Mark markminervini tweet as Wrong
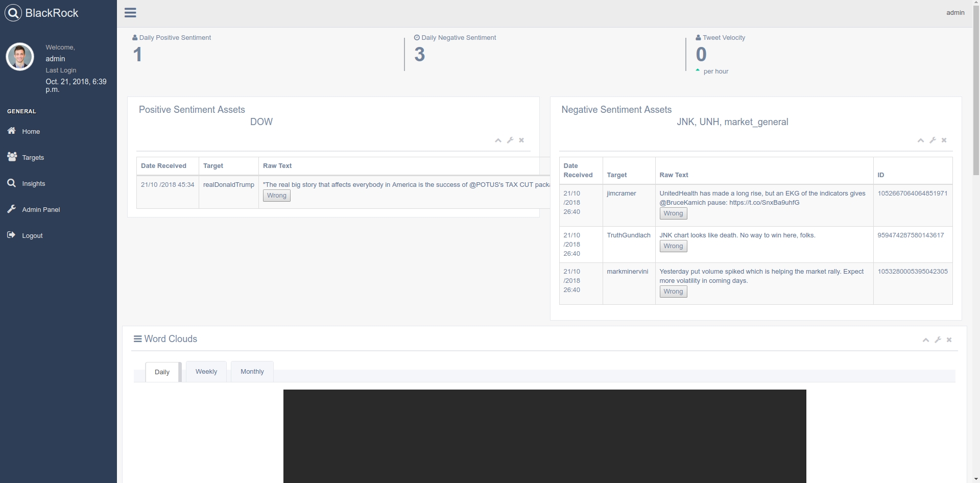 (673, 292)
